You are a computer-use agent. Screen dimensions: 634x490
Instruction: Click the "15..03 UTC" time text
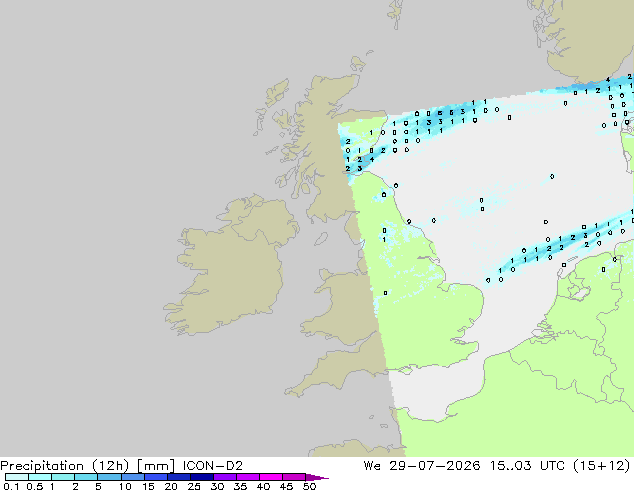pyautogui.click(x=528, y=466)
